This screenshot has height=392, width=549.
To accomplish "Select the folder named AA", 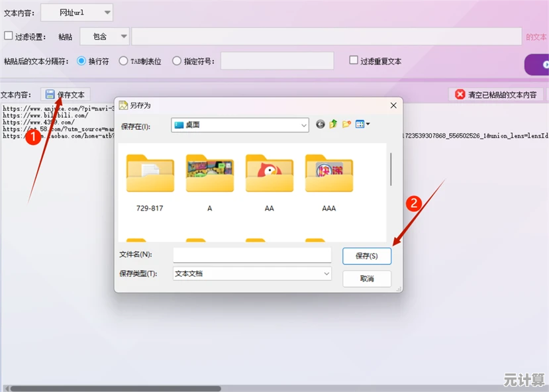I will coord(270,183).
